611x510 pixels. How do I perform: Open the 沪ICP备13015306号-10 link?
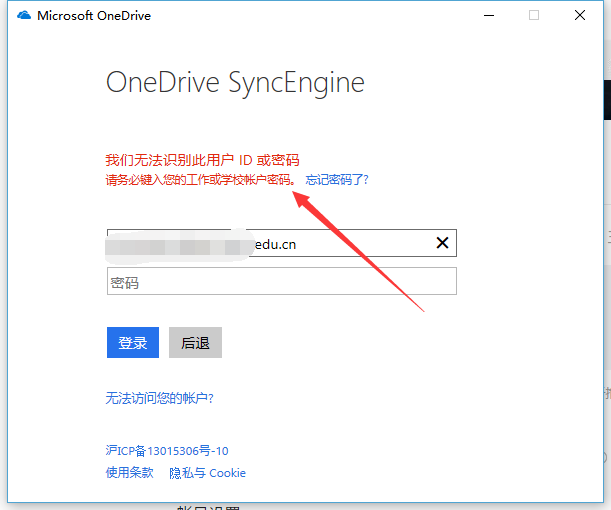click(x=167, y=451)
